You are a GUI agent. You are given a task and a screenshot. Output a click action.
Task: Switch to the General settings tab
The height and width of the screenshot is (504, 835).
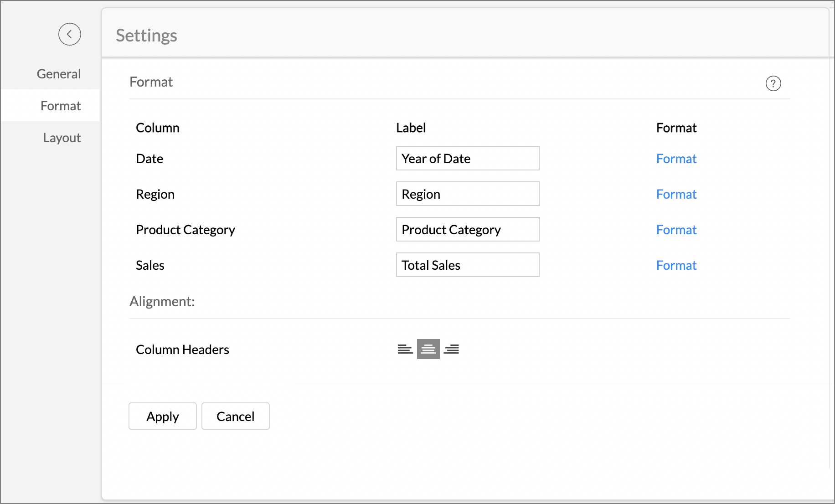pyautogui.click(x=58, y=73)
